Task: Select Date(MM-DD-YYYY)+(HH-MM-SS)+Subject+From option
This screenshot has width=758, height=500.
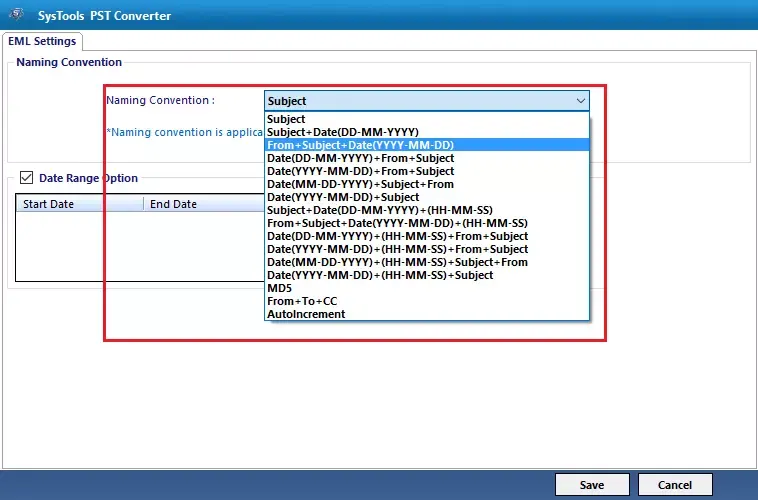Action: pyautogui.click(x=427, y=263)
